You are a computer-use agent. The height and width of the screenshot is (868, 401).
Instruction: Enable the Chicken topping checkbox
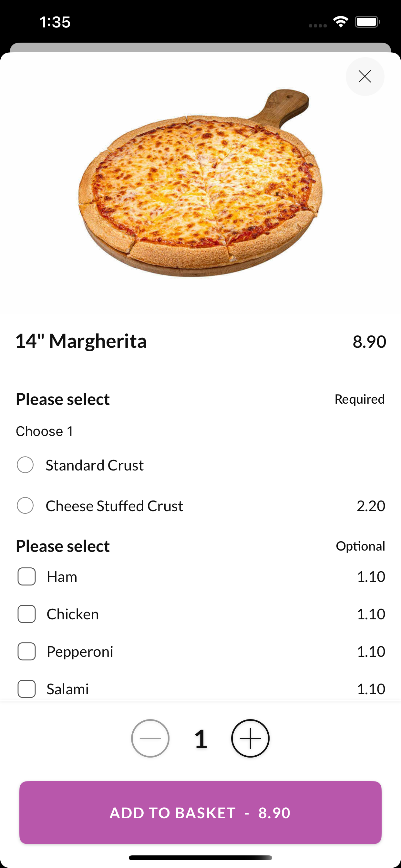pos(26,614)
